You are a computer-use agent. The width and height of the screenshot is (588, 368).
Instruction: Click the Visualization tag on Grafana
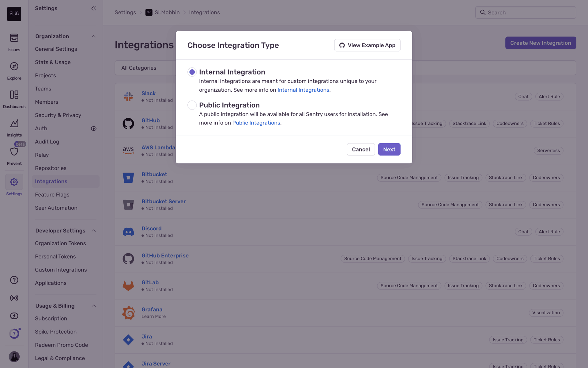tap(546, 313)
